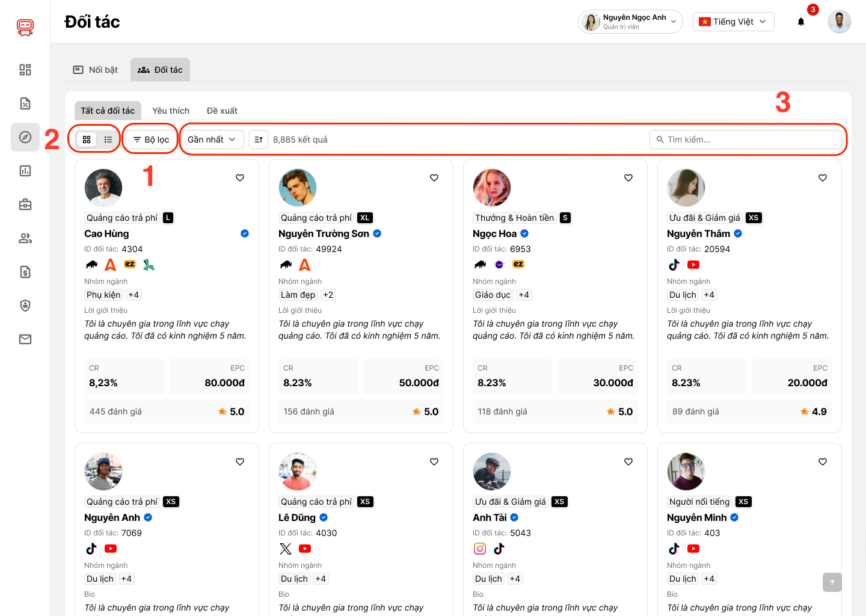Open the Tiếng Việt language dropdown
The image size is (866, 616).
pos(733,22)
